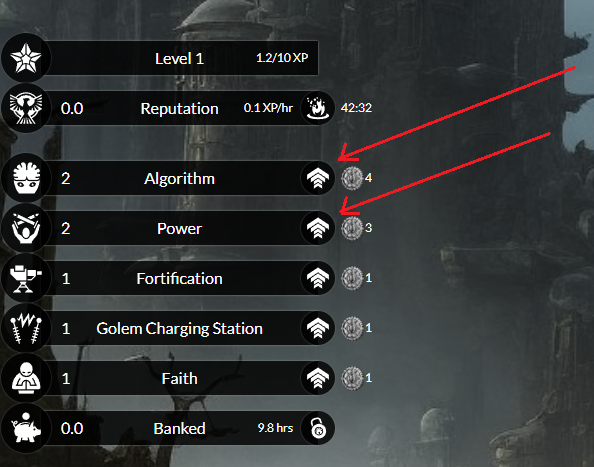Click the praying Faith icon
Screen dimensions: 594x467
(26, 378)
